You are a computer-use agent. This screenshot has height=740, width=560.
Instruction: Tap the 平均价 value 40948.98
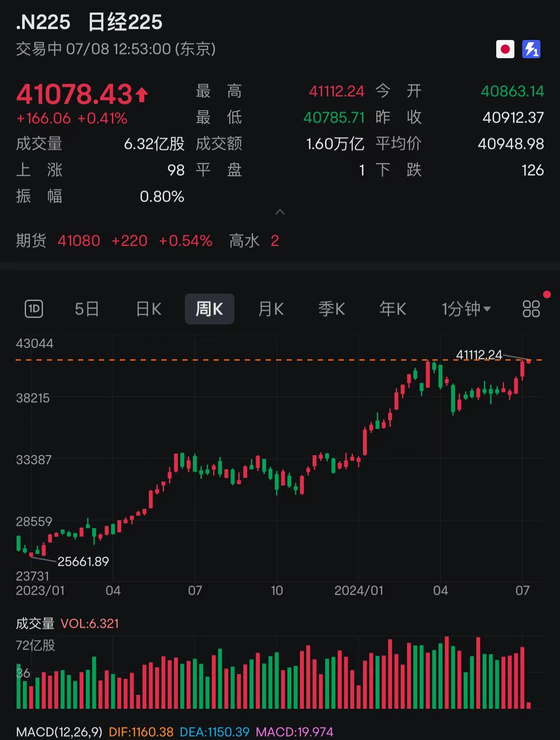pyautogui.click(x=511, y=144)
